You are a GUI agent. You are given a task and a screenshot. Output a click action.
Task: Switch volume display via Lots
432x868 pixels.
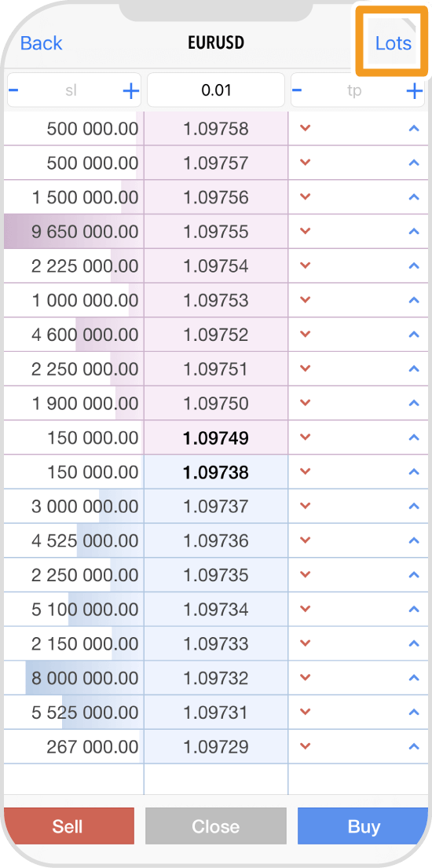394,43
